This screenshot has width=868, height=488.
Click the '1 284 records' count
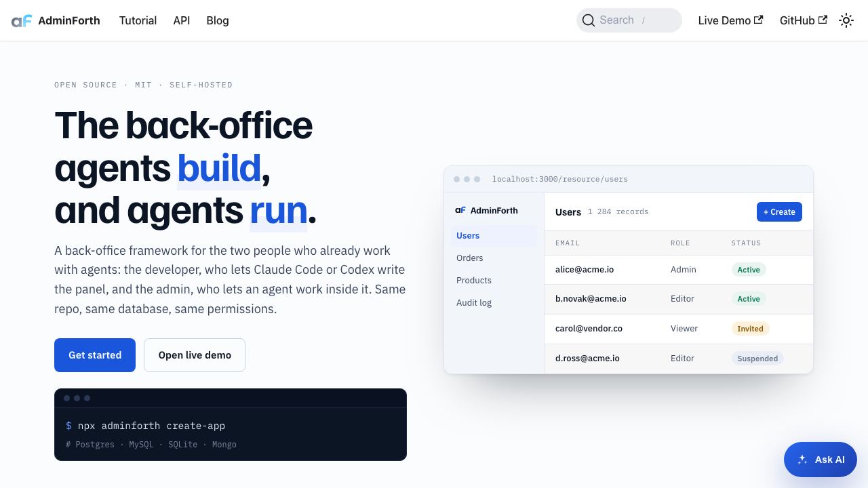[618, 212]
